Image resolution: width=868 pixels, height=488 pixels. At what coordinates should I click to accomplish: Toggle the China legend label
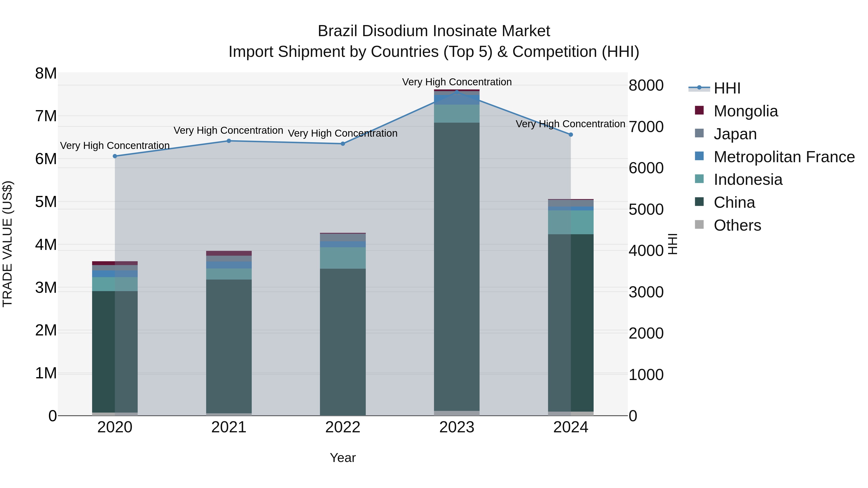(x=734, y=202)
